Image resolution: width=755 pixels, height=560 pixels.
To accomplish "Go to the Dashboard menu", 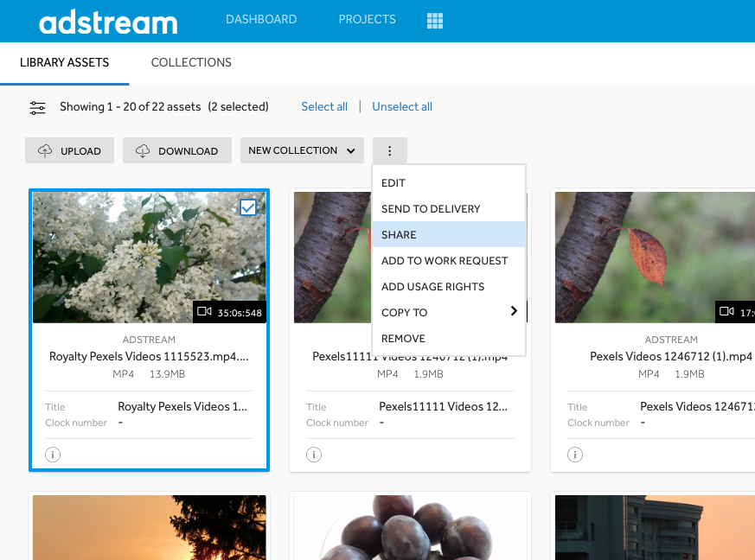I will 261,19.
